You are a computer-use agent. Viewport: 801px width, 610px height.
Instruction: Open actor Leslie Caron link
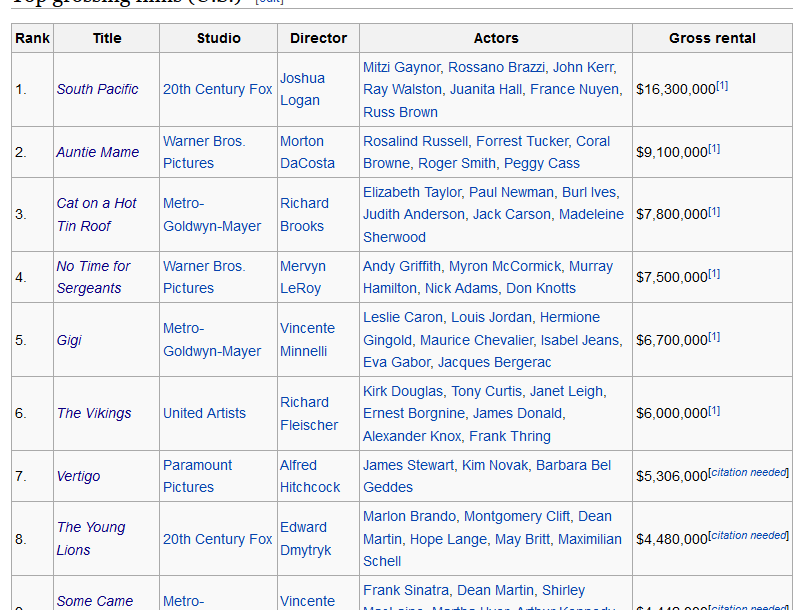[403, 318]
